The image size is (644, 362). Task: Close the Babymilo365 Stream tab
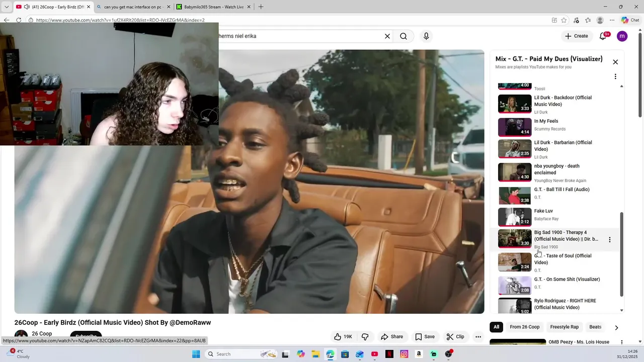249,7
